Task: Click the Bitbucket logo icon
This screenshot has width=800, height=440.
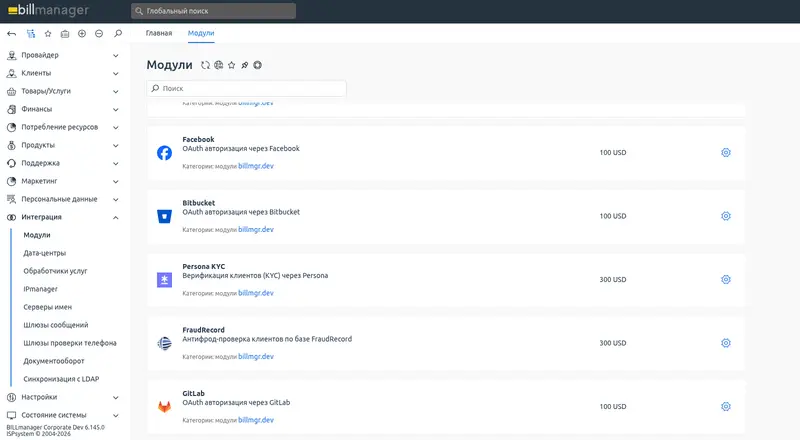Action: tap(164, 216)
